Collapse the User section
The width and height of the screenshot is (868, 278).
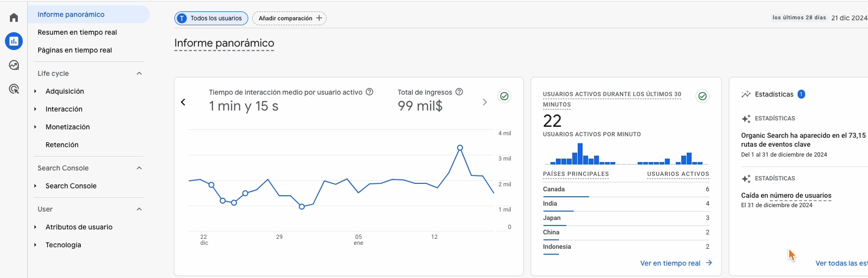139,209
